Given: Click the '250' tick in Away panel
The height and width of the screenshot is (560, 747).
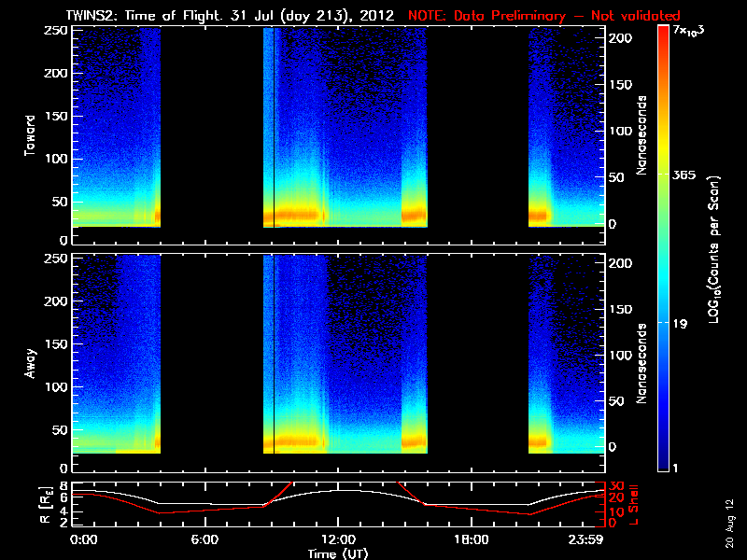Looking at the screenshot, I should pyautogui.click(x=56, y=259).
